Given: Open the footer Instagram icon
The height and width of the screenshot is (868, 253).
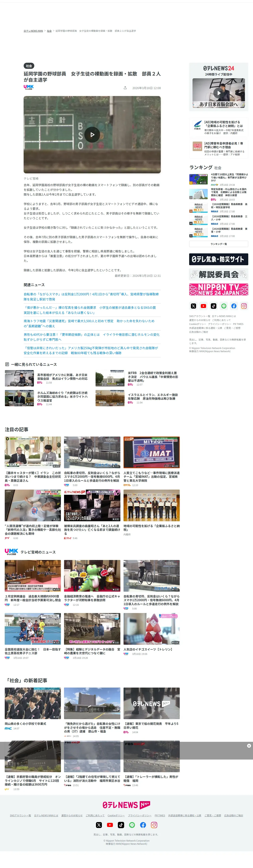Looking at the screenshot, I should [154, 825].
